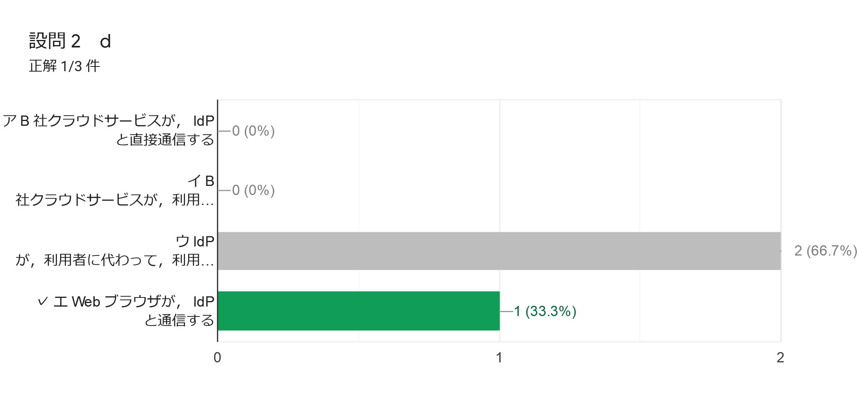The height and width of the screenshot is (413, 868).
Task: Click the 1 (33.3%) value label
Action: click(545, 311)
